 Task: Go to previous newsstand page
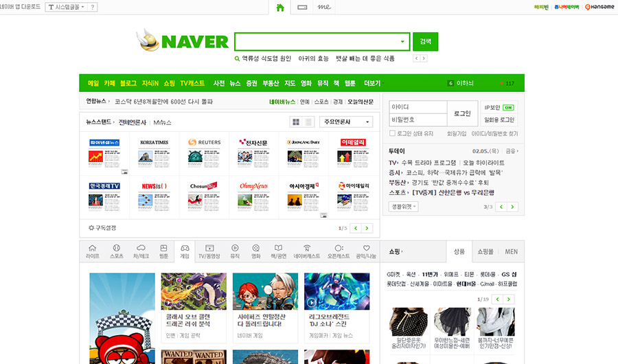click(356, 228)
